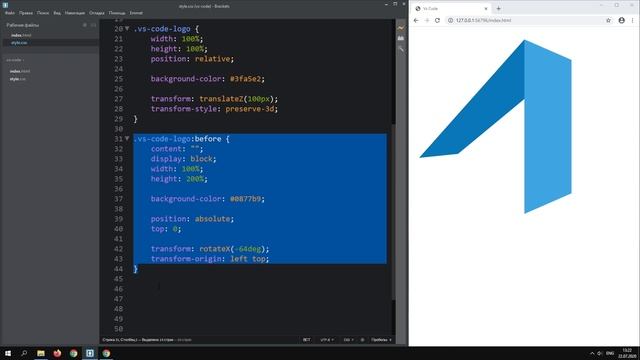This screenshot has width=640, height=360.
Task: Select index.html in working files list
Action: click(x=21, y=36)
